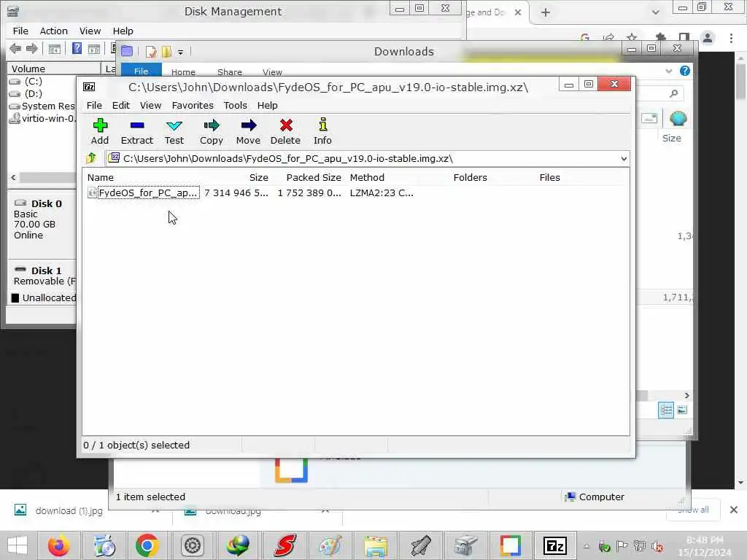Viewport: 747px width, 560px height.
Task: Open Disk Management View menu
Action: point(90,31)
